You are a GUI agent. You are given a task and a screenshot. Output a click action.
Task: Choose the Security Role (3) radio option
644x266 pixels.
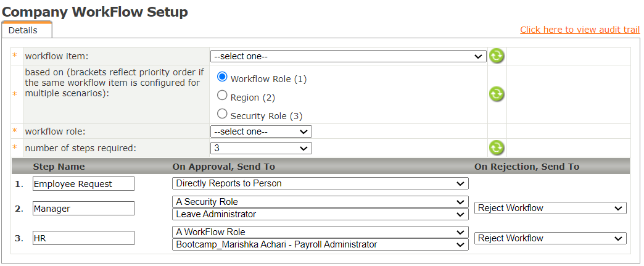coord(223,114)
